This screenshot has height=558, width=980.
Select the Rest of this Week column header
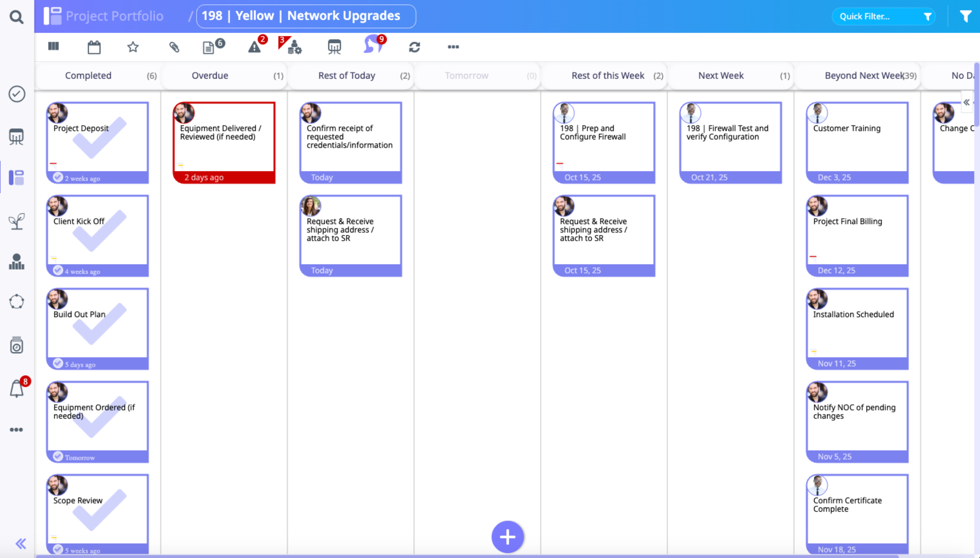[x=608, y=75]
